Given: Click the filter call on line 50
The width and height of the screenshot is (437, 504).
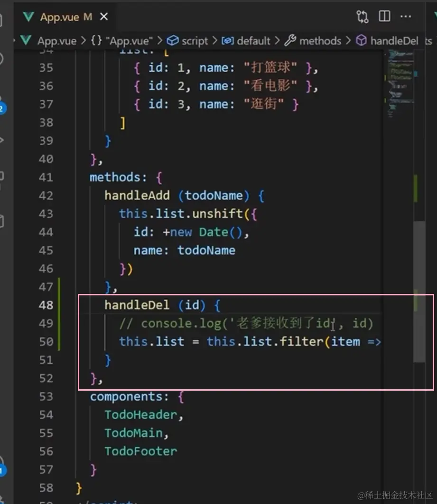Looking at the screenshot, I should click(301, 342).
